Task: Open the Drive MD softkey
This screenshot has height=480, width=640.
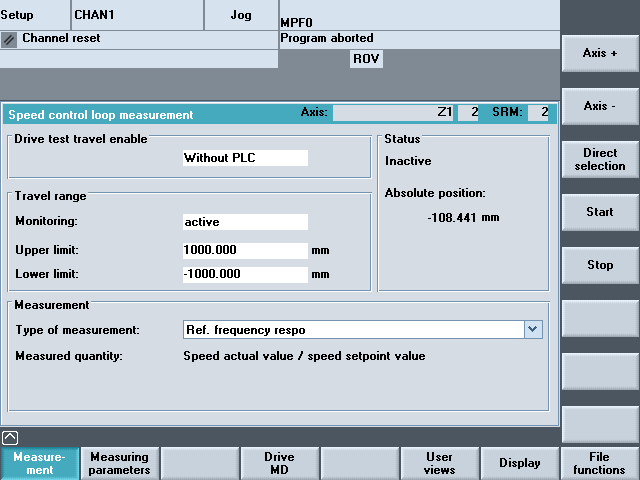Action: 279,463
